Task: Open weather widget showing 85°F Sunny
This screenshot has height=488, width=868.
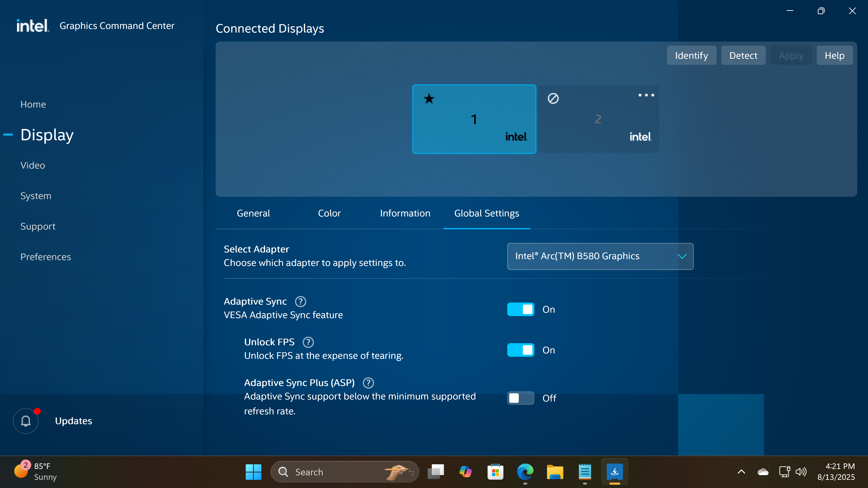Action: (x=36, y=472)
